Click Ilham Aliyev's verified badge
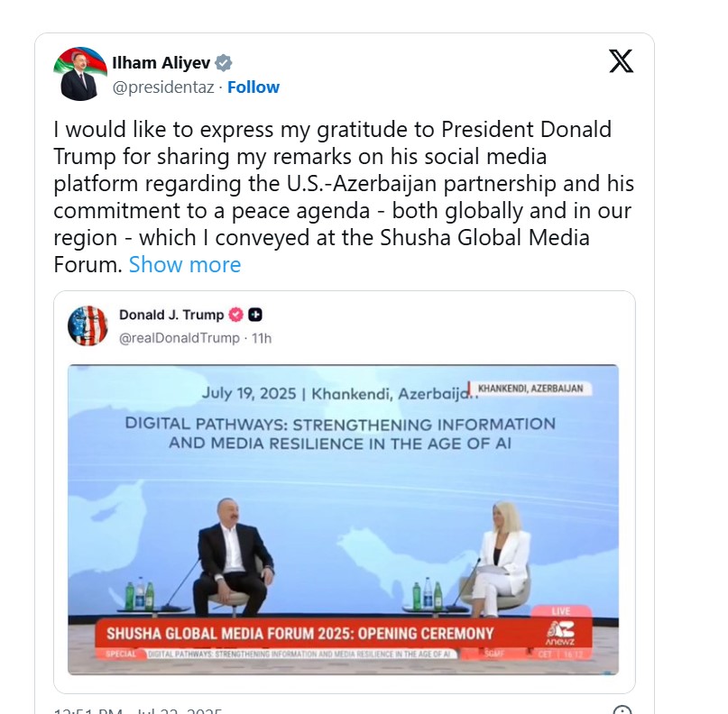Image resolution: width=728 pixels, height=714 pixels. pyautogui.click(x=224, y=63)
